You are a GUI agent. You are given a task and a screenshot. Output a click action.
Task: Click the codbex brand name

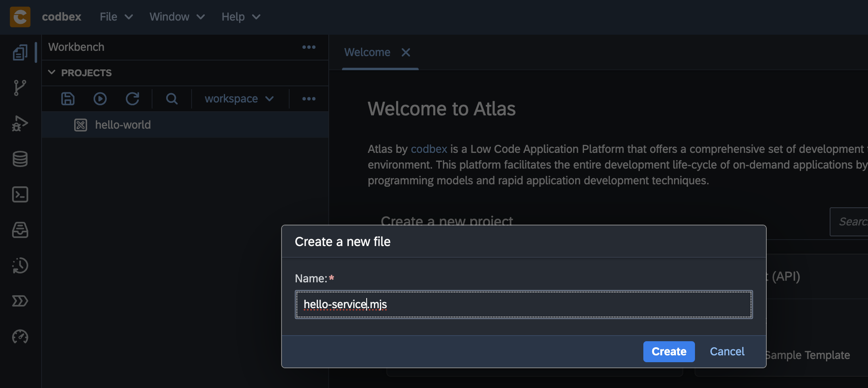click(62, 17)
